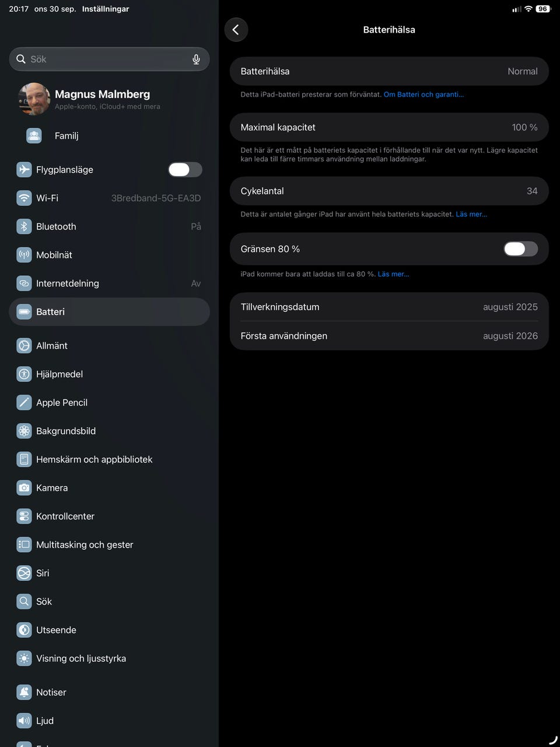
Task: Tap the Siri icon
Action: 24,573
